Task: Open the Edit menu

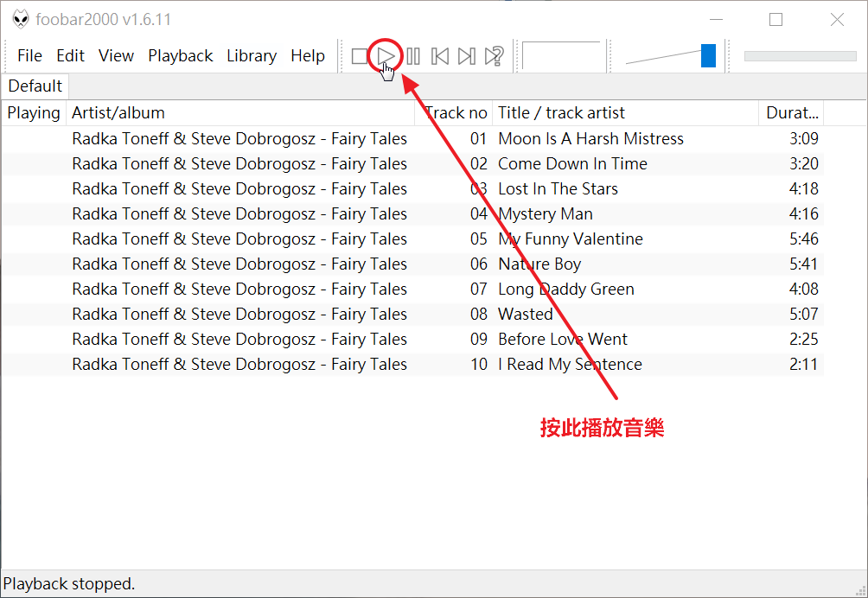Action: (x=70, y=56)
